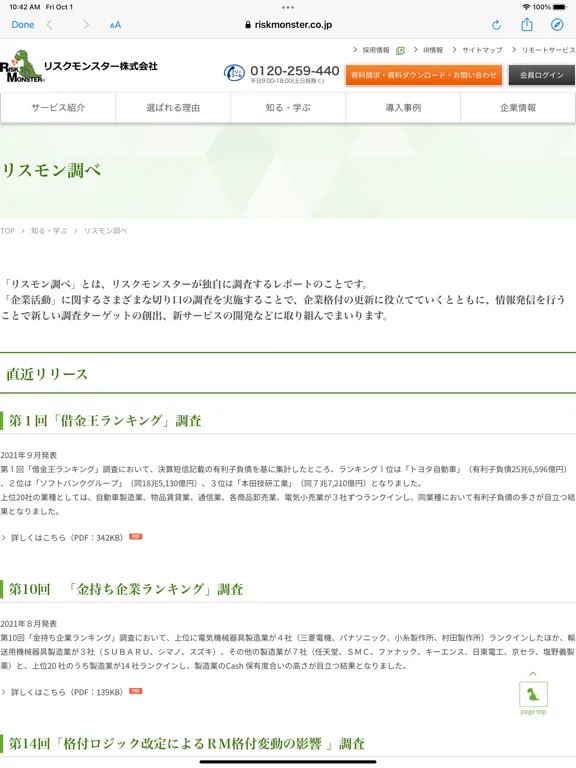Go back with the left chevron

(x=49, y=24)
